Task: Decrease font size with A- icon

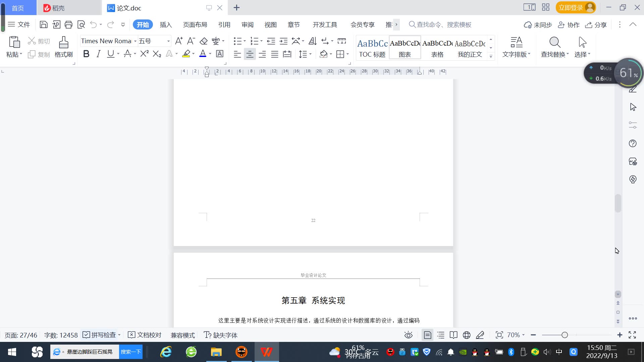Action: click(x=191, y=41)
